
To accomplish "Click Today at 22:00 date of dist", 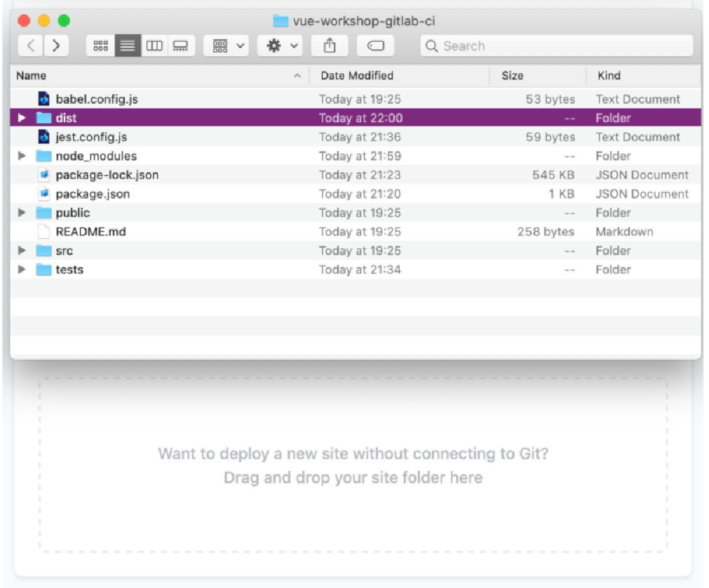I will tap(361, 118).
